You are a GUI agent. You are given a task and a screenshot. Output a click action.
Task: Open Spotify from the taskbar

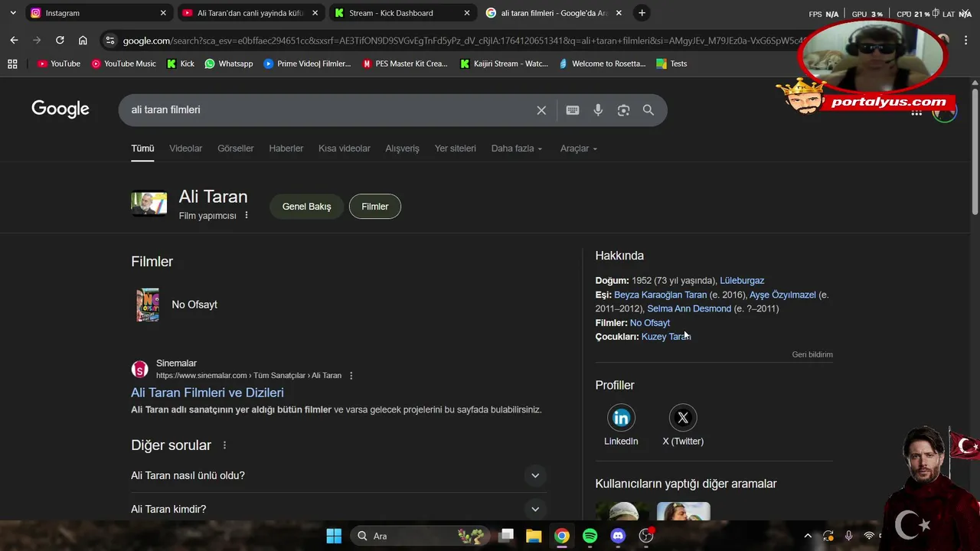(590, 536)
